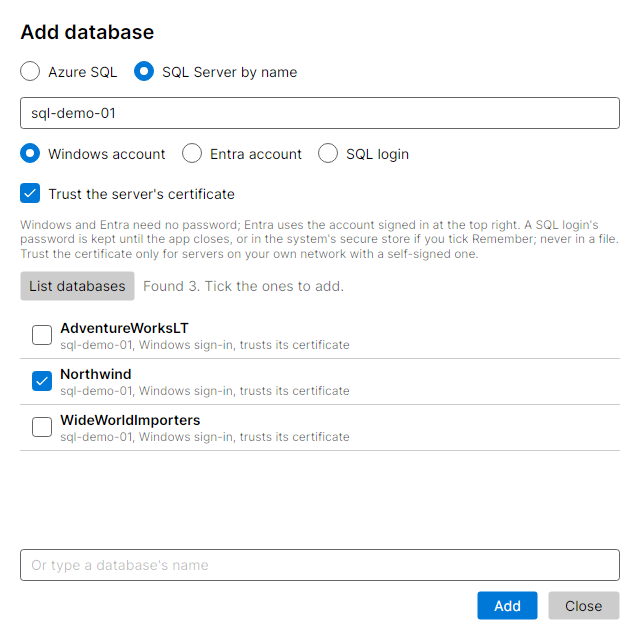Click the server name field sql-demo-01
Image resolution: width=640 pixels, height=640 pixels.
click(320, 113)
